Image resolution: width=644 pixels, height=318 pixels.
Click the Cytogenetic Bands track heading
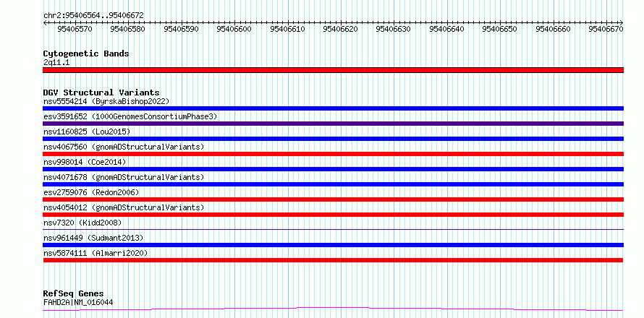pos(86,53)
